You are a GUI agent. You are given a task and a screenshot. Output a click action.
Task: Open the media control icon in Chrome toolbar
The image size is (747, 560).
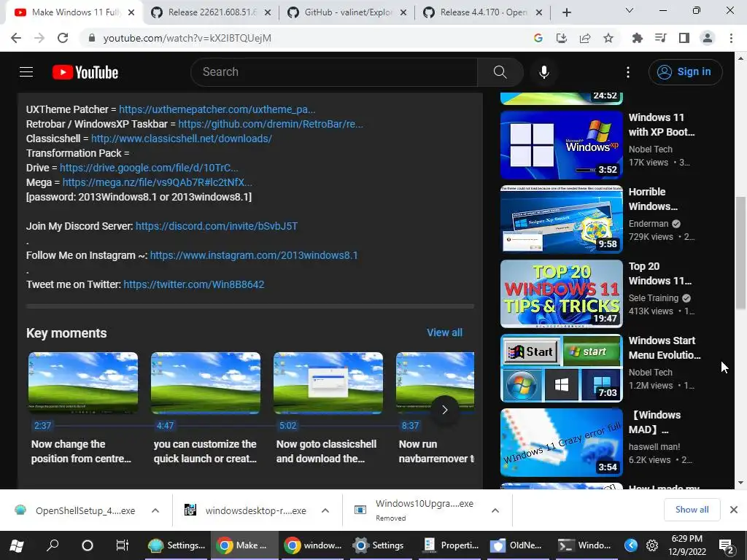[660, 38]
